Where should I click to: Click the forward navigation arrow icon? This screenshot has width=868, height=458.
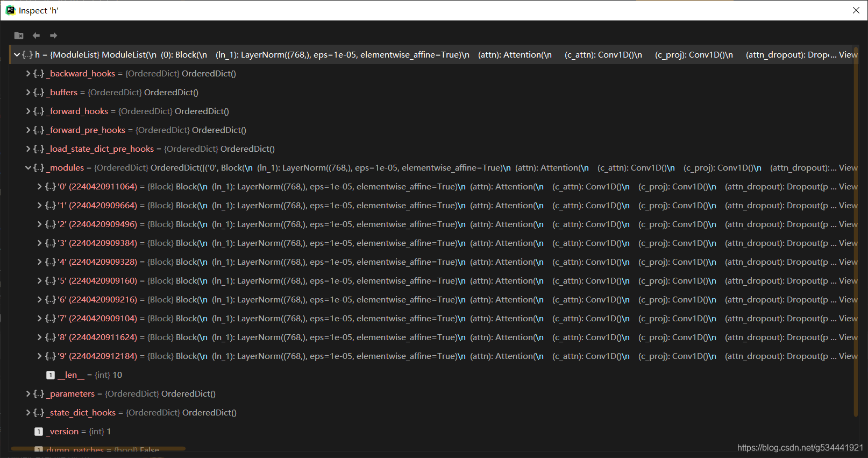click(x=53, y=36)
